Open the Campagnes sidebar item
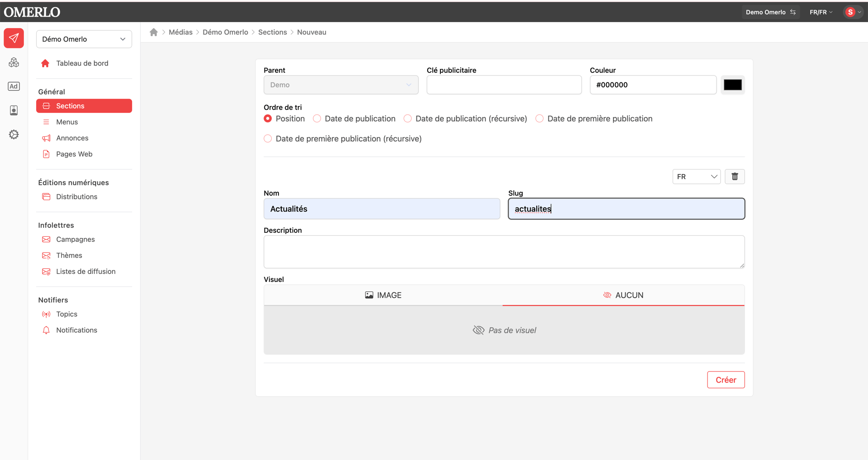This screenshot has width=868, height=460. point(84,239)
